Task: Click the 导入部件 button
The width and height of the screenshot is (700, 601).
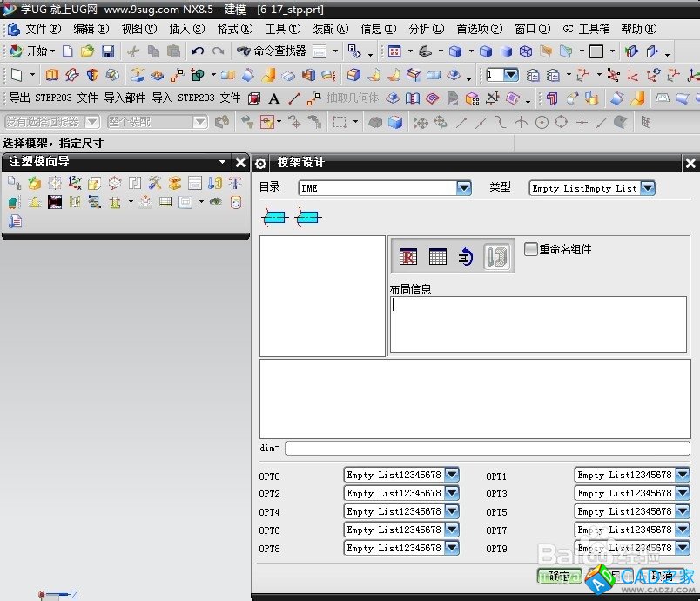Action: (x=125, y=98)
